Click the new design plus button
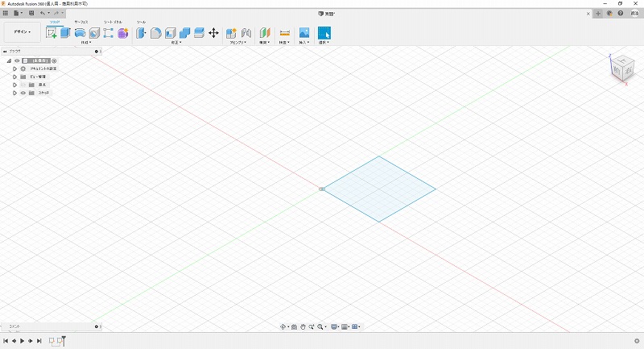This screenshot has height=349, width=644. (x=598, y=14)
